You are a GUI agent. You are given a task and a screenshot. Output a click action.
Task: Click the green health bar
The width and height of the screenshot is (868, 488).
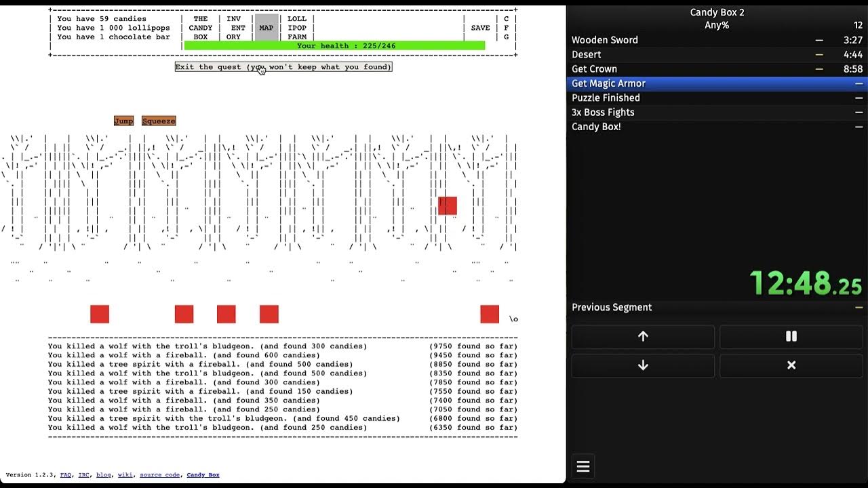(334, 45)
